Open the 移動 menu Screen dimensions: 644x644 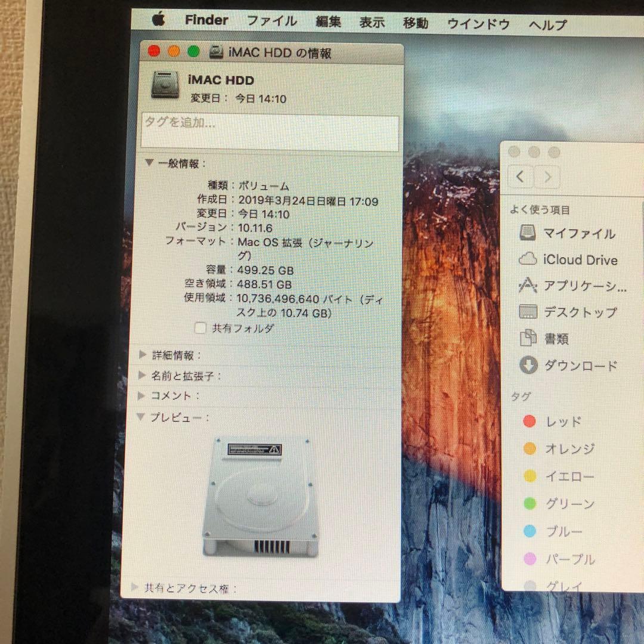tap(415, 23)
